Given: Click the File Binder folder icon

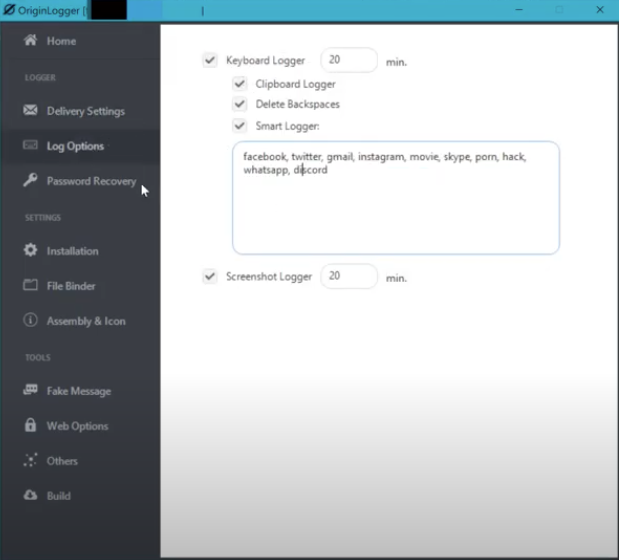Looking at the screenshot, I should point(30,285).
